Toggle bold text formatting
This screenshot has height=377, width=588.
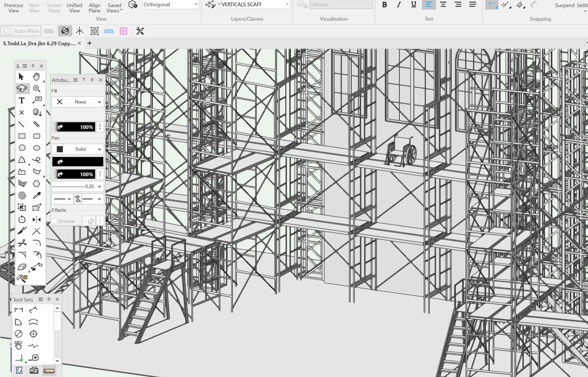pos(384,5)
